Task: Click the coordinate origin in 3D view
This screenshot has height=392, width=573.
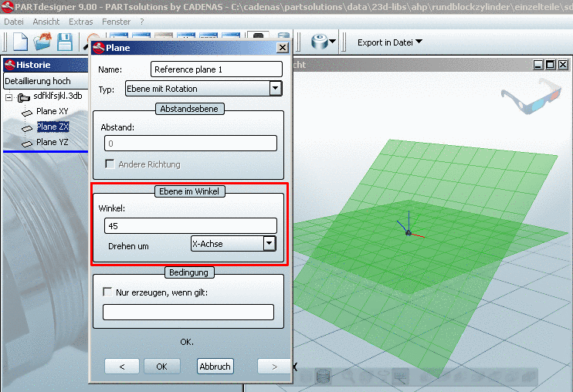Action: point(409,233)
